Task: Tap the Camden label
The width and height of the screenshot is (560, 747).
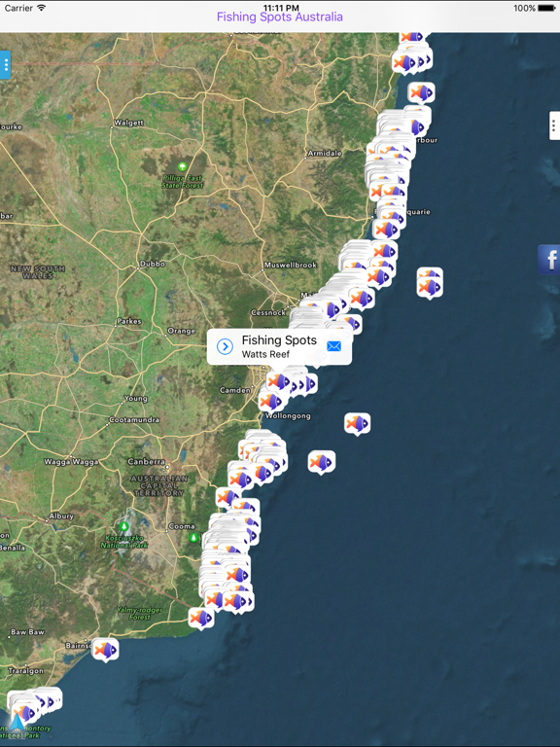Action: point(234,390)
